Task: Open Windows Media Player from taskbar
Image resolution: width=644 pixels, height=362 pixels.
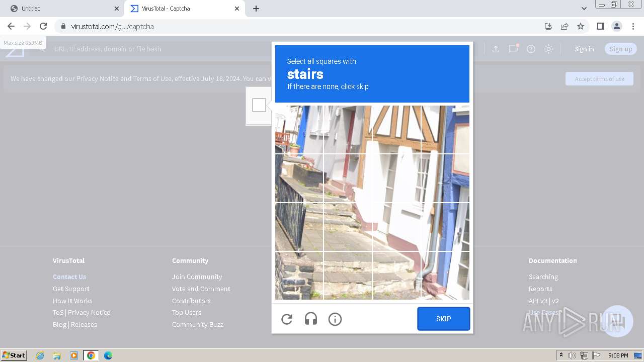Action: pyautogui.click(x=74, y=355)
